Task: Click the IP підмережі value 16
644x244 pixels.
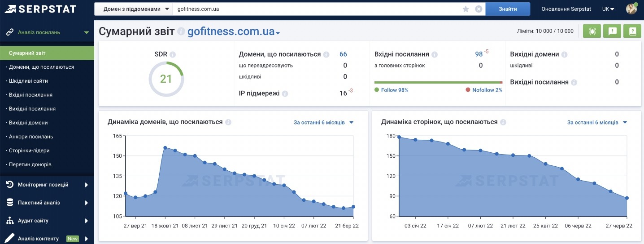Action: (344, 93)
